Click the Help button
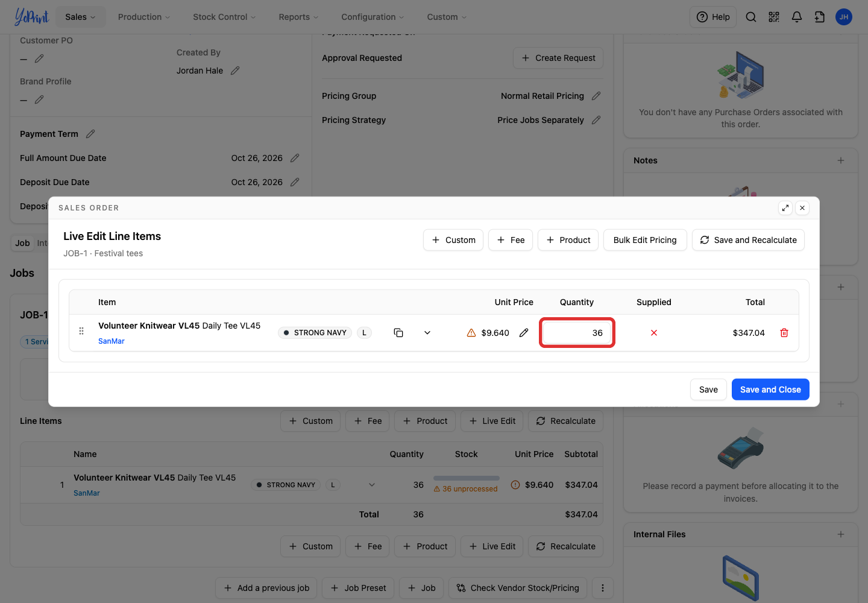 point(713,17)
